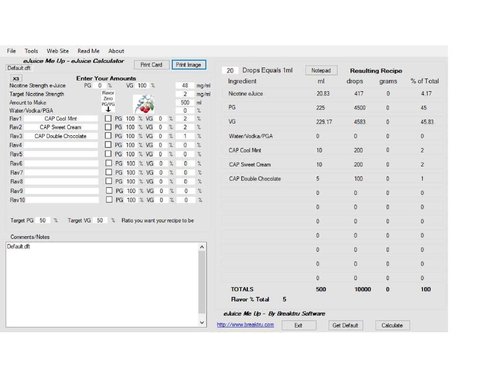Image resolution: width=500 pixels, height=386 pixels.
Task: Click the Get Default button
Action: point(345,325)
